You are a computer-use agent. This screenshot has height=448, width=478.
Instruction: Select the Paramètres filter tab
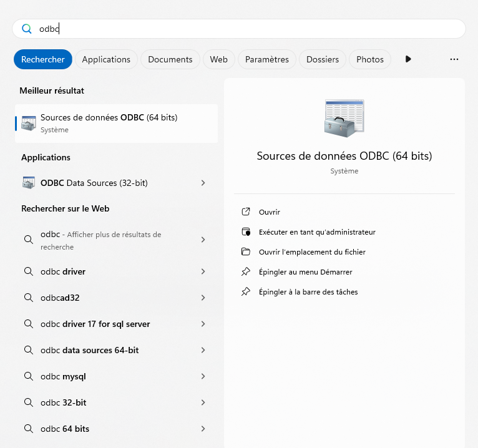click(267, 59)
